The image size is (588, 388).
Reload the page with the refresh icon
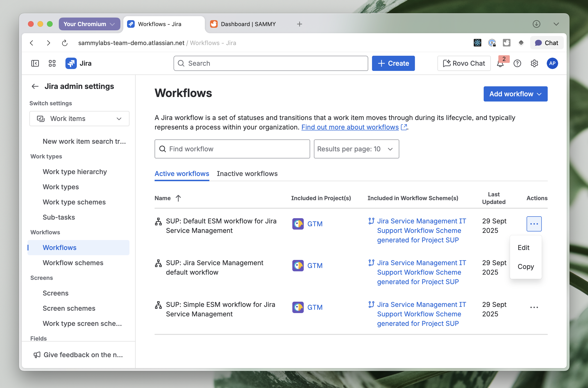pyautogui.click(x=64, y=43)
